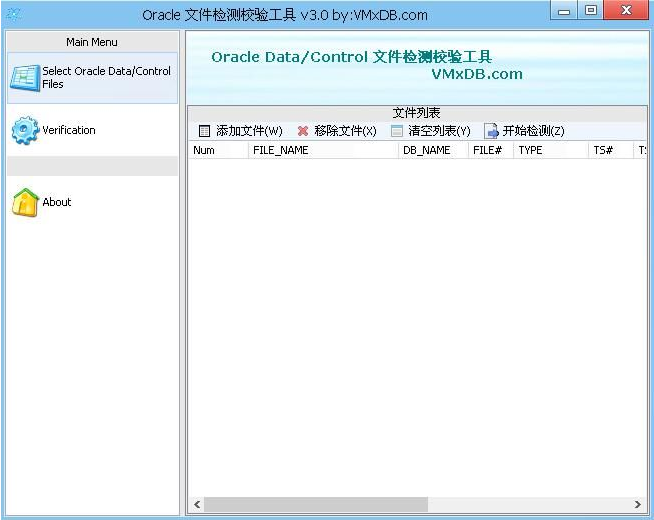This screenshot has height=520, width=654.
Task: Click the Verification gear icon
Action: point(25,131)
